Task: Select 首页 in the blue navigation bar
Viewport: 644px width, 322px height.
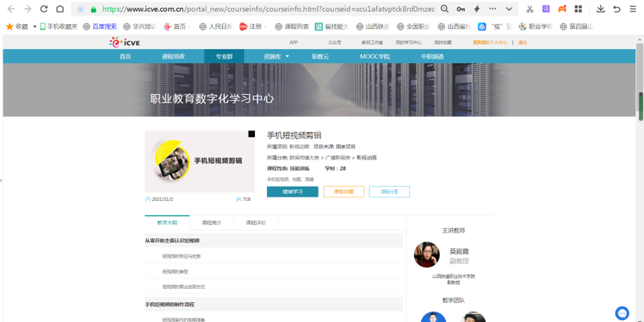Action: pos(125,56)
